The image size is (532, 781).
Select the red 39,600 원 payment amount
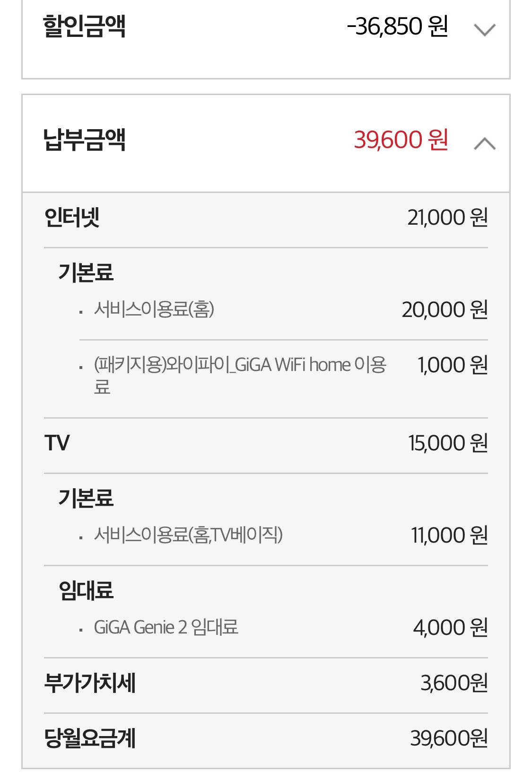401,140
